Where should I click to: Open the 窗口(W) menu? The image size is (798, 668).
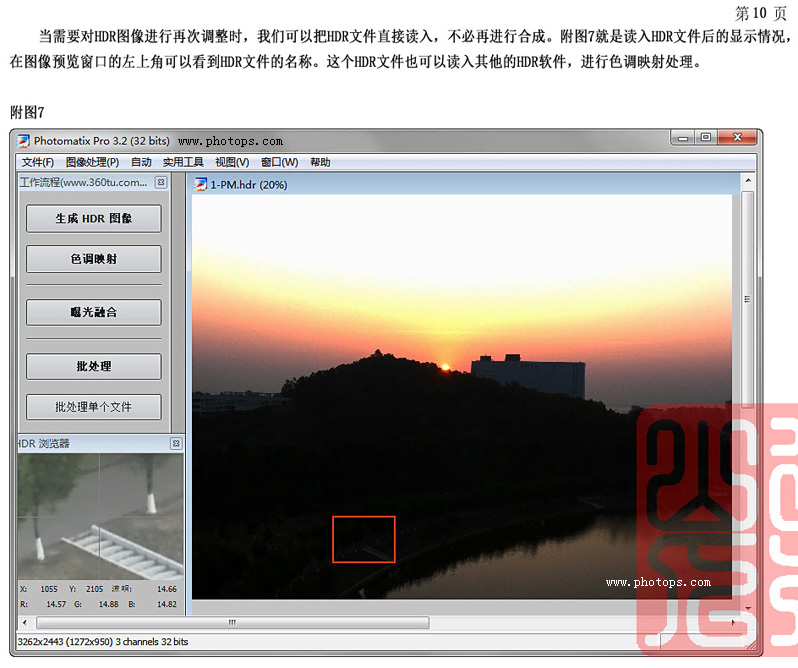point(279,162)
